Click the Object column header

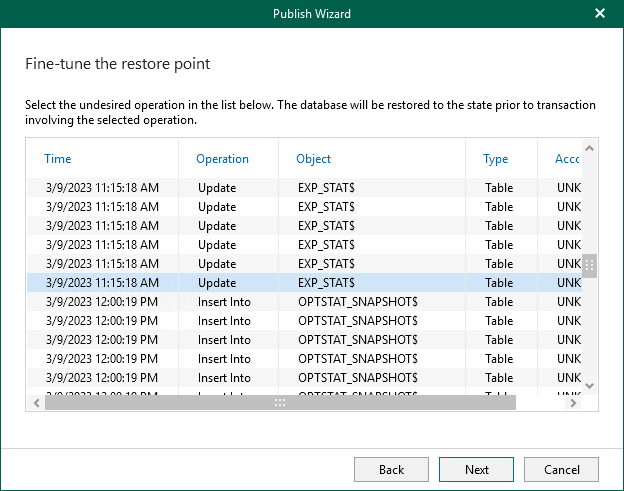(313, 159)
